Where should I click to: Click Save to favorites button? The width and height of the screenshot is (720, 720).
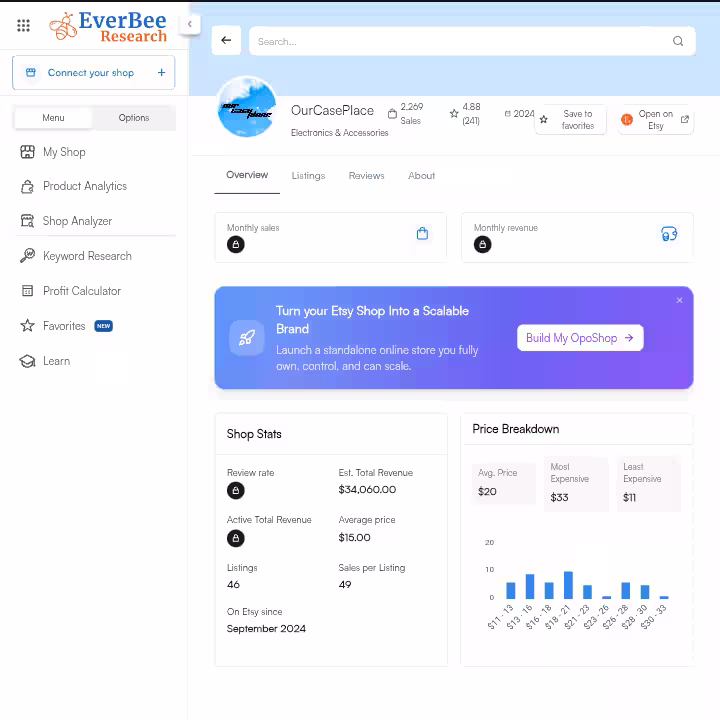570,120
